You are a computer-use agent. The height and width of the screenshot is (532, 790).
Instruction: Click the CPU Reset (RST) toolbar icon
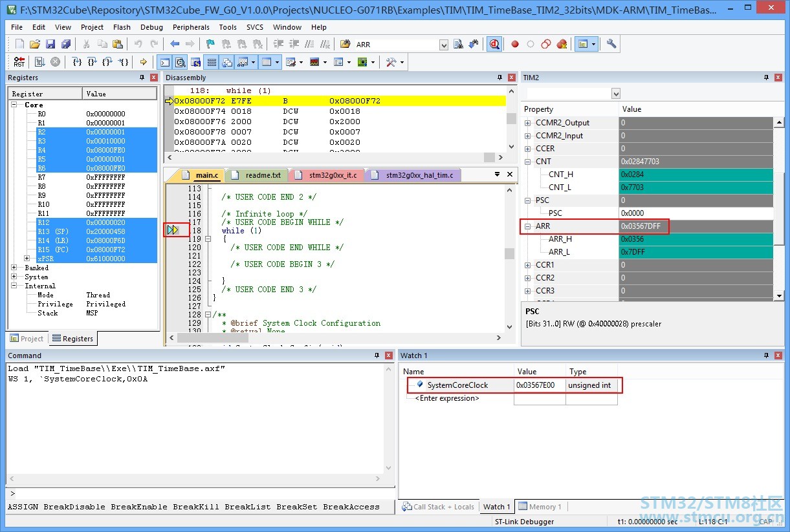coord(19,62)
